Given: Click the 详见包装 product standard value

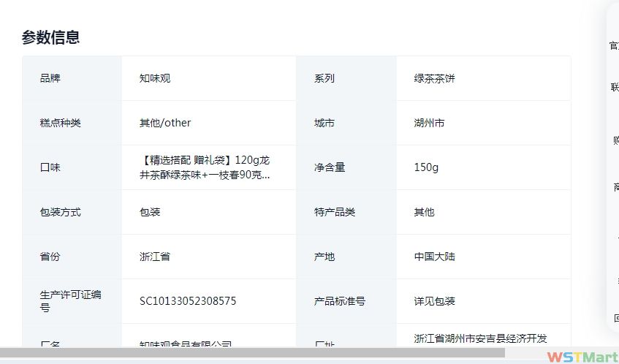Looking at the screenshot, I should click(x=434, y=301).
